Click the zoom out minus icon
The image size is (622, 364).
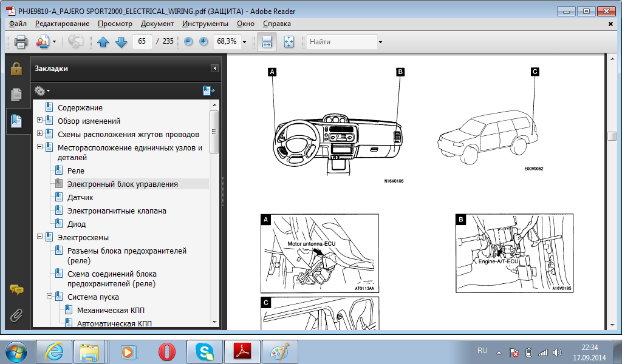(188, 42)
